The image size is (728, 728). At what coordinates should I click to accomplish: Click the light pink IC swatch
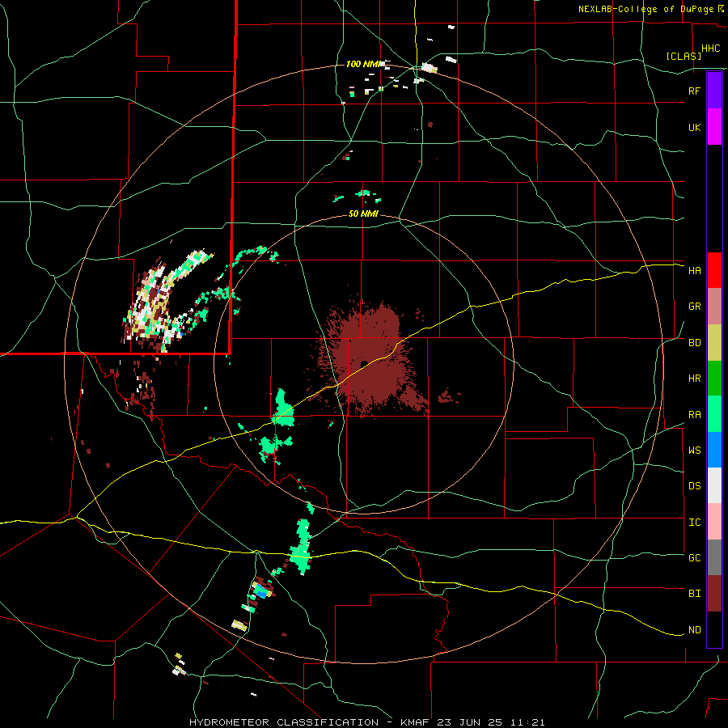point(714,522)
